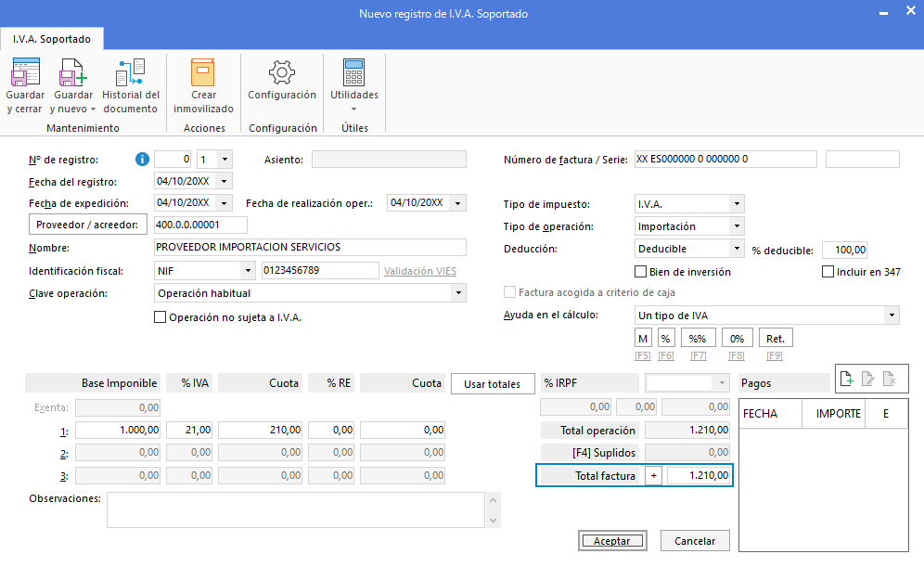This screenshot has height=567, width=924.
Task: Click row 1 Cuota field 210,00
Action: point(261,431)
